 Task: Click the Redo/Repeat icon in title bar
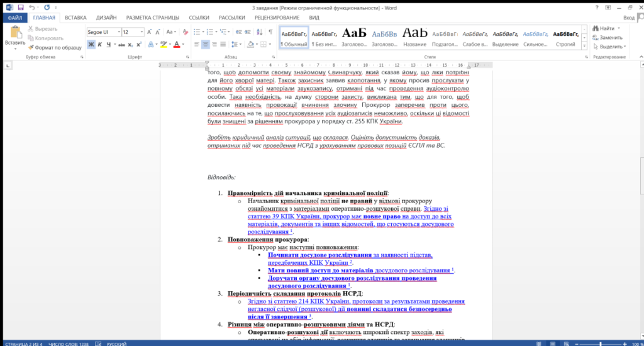[x=47, y=8]
